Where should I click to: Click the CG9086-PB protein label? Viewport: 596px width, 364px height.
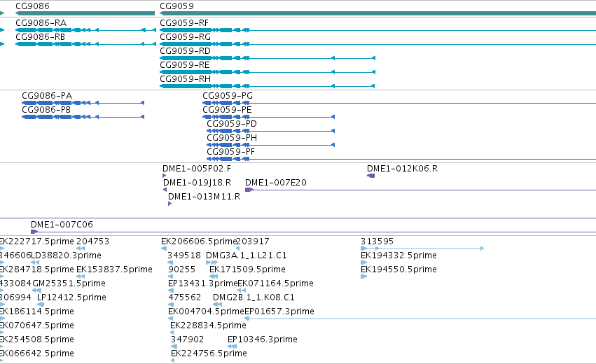point(46,110)
